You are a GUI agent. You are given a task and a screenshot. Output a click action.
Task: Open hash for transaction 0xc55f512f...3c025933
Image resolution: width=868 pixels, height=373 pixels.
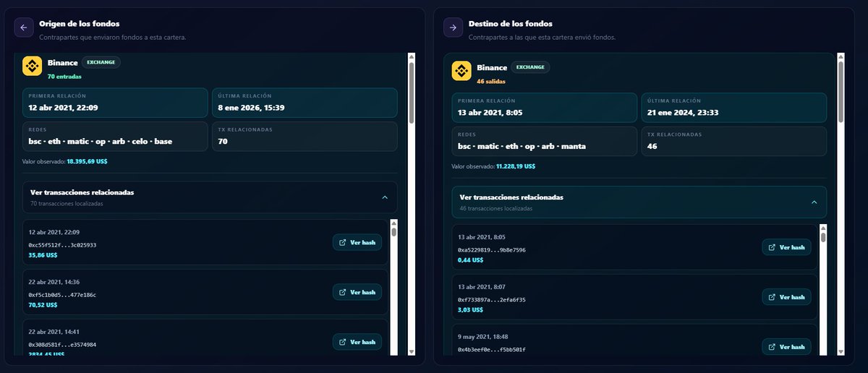tap(357, 242)
